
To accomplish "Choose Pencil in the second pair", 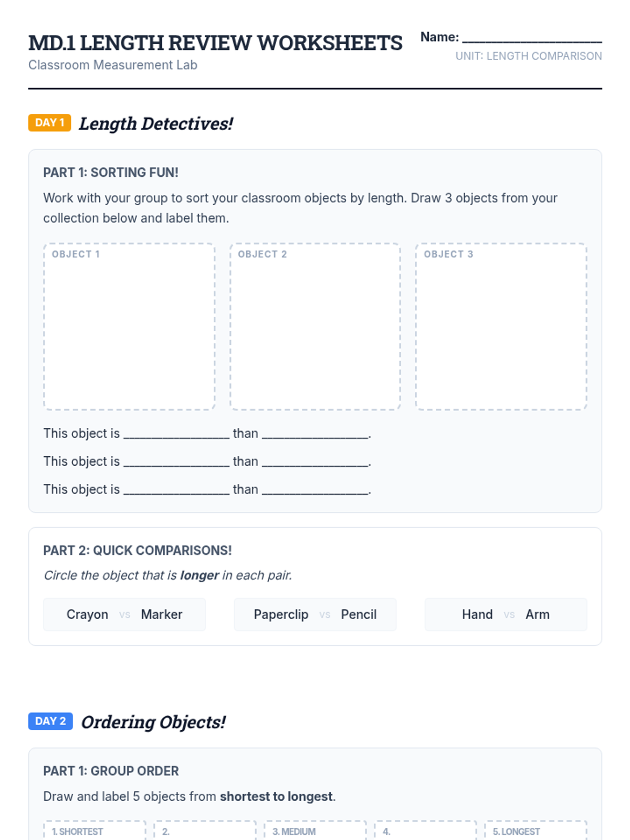I will 359,614.
